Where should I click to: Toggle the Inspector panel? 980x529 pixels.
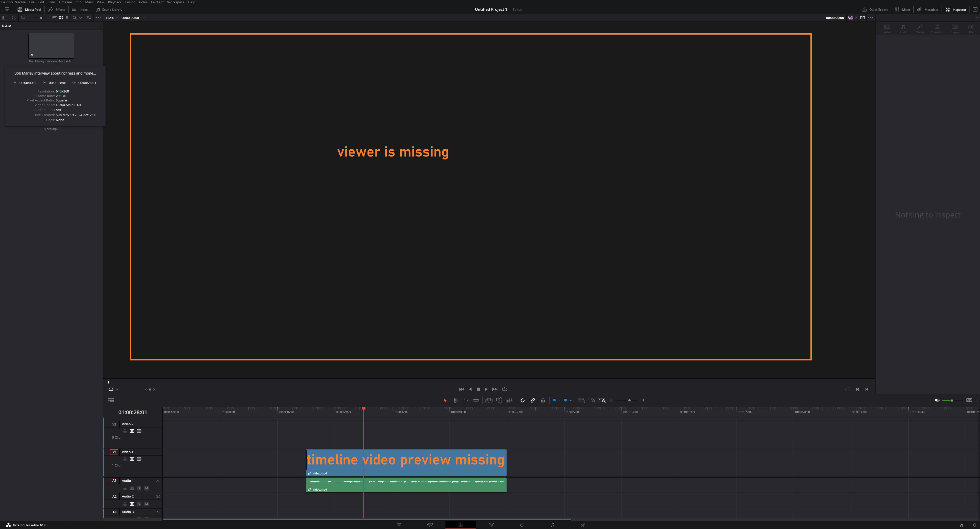(x=956, y=9)
